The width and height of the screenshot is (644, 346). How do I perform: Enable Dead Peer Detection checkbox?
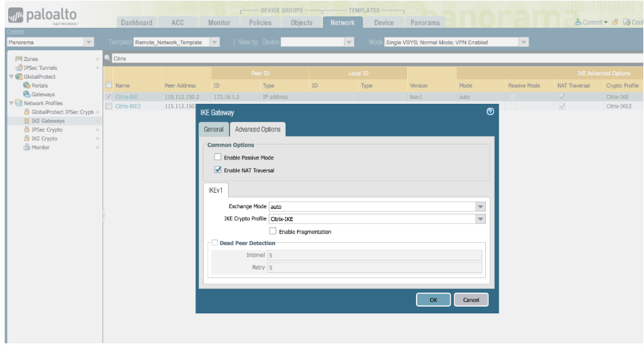click(215, 243)
